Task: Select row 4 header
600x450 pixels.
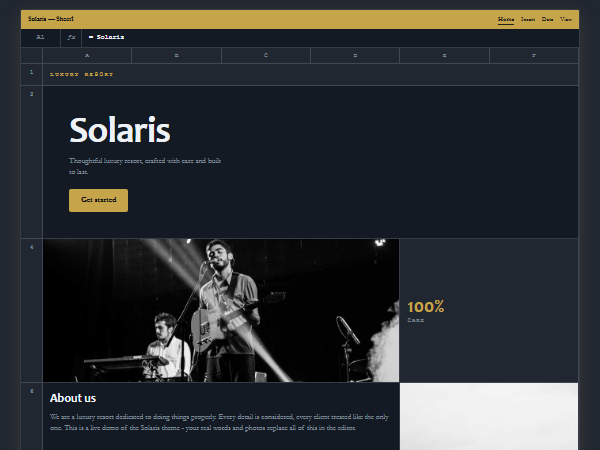Action: (32, 310)
